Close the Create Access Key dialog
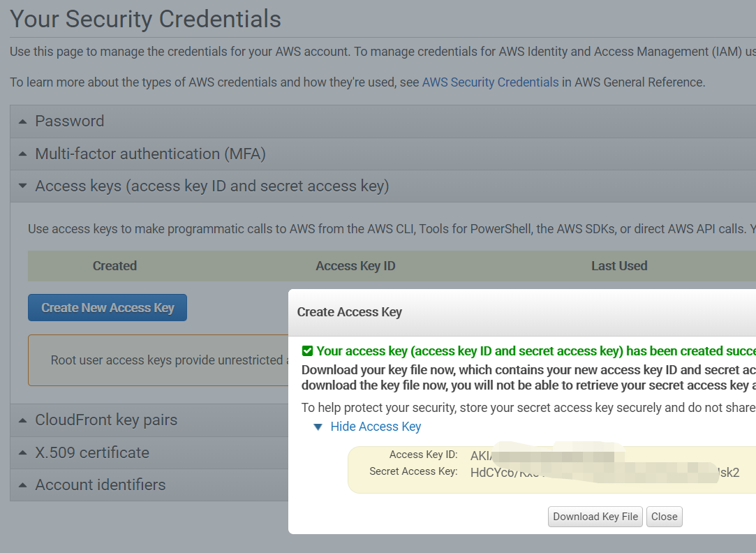 pos(664,517)
